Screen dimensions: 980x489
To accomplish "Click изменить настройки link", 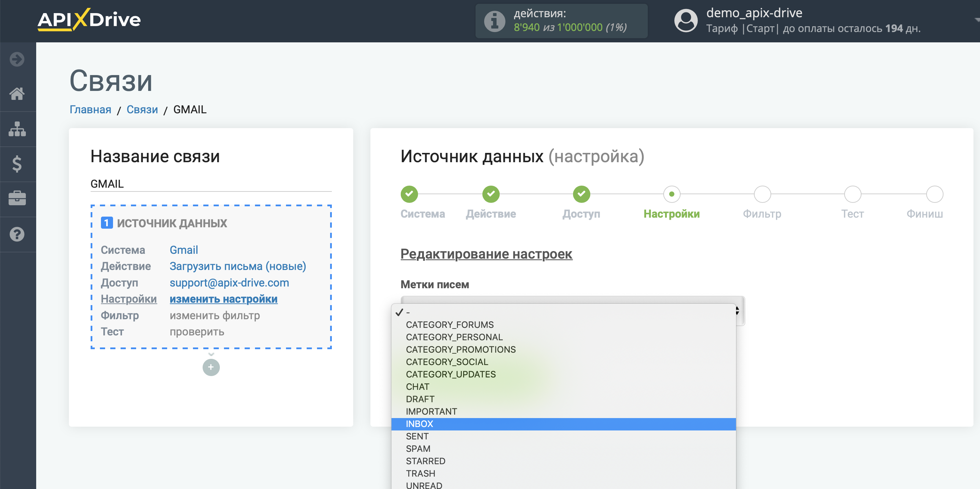I will click(223, 299).
